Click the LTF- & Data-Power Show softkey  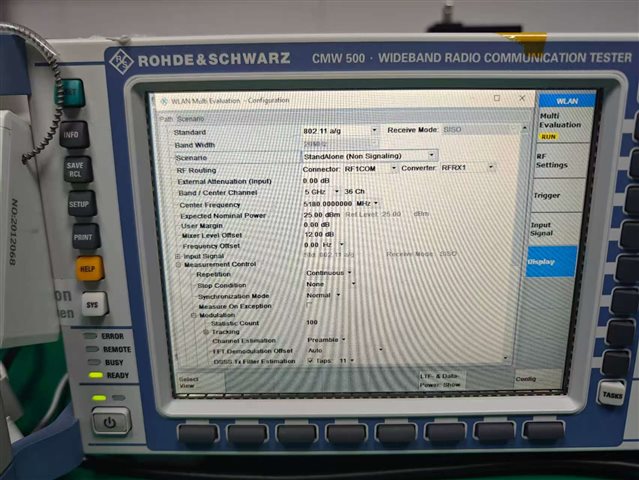pos(441,380)
